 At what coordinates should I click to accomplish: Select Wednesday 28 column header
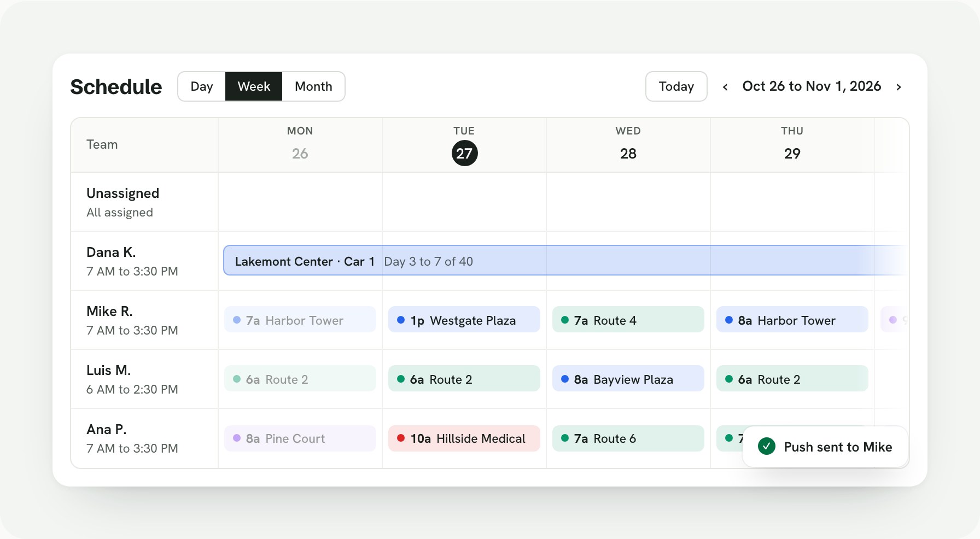(x=628, y=145)
